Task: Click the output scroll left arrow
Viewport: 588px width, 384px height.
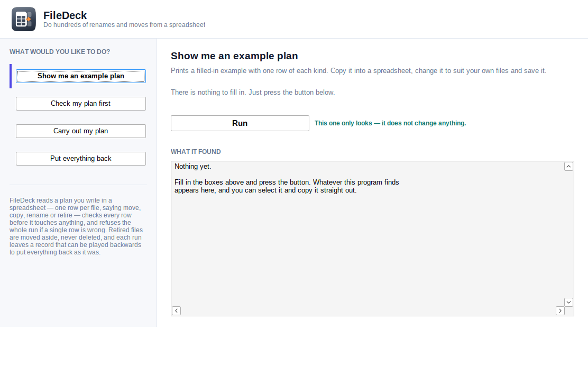Action: 176,311
